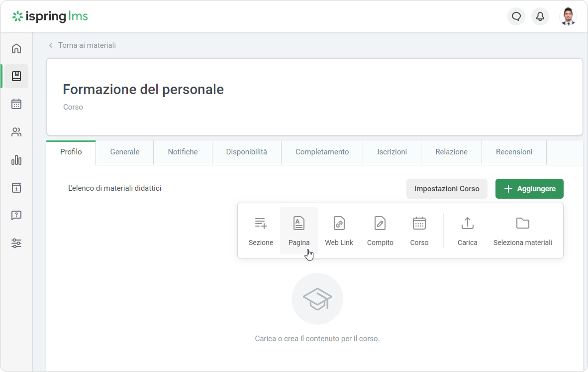This screenshot has height=372, width=588.
Task: Open the settings sliders sidebar icon
Action: pos(16,244)
